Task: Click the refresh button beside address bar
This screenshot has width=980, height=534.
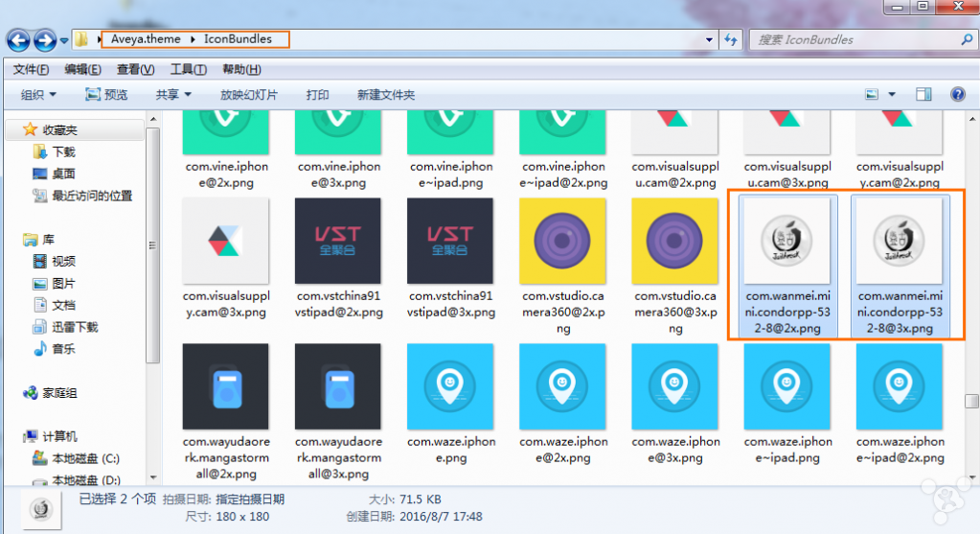Action: [x=731, y=40]
